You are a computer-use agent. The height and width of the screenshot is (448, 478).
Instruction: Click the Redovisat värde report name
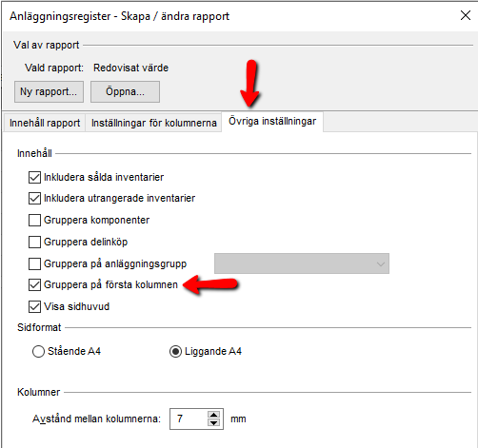(130, 68)
